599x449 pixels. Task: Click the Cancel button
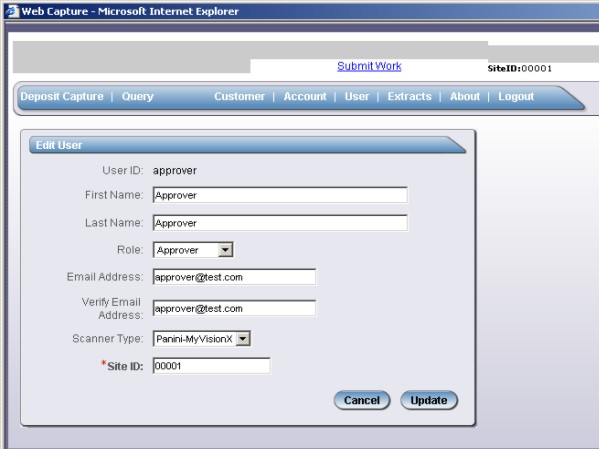[x=362, y=400]
